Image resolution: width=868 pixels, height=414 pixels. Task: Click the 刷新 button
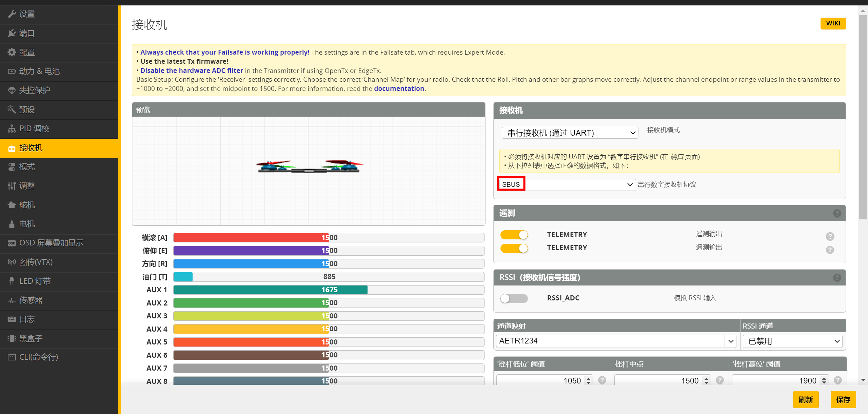[x=806, y=399]
